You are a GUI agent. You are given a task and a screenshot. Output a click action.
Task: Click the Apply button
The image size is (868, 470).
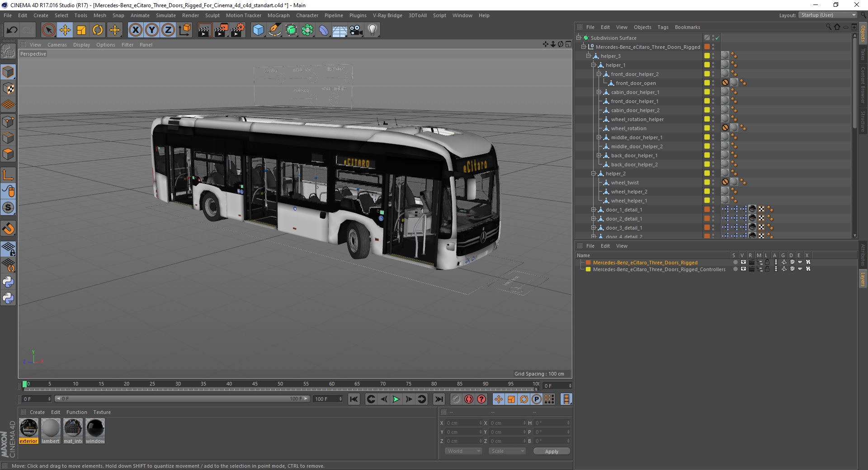552,451
